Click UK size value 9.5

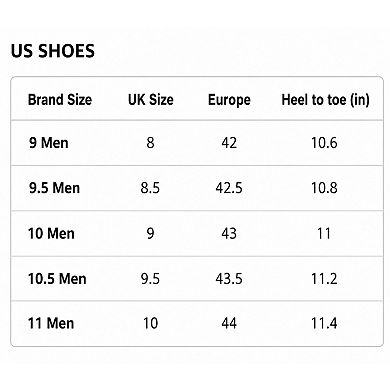pyautogui.click(x=150, y=279)
